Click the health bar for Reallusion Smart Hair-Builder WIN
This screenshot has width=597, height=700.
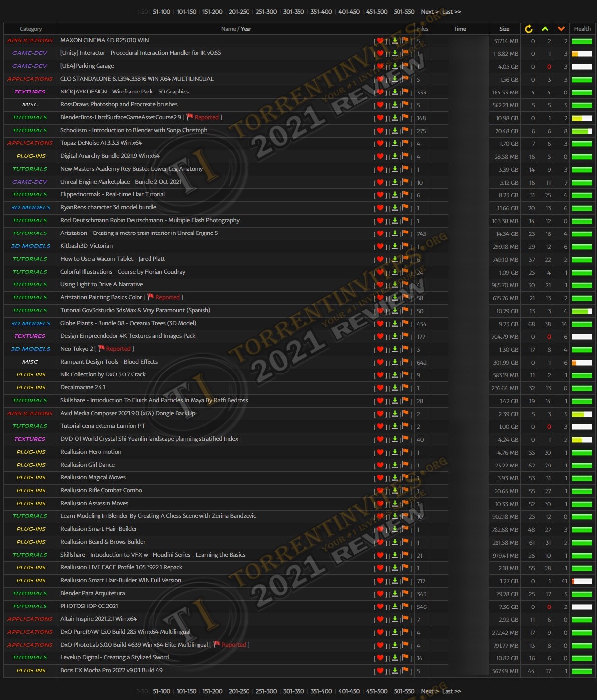coord(582,581)
